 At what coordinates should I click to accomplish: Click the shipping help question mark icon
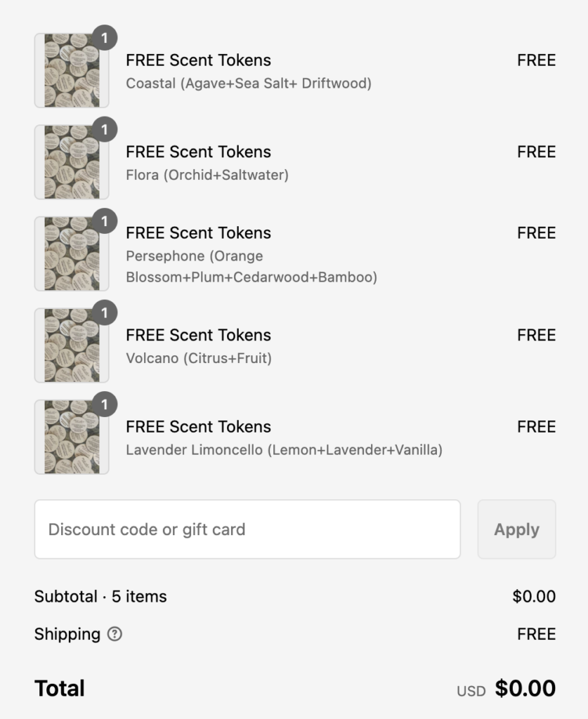click(x=115, y=634)
